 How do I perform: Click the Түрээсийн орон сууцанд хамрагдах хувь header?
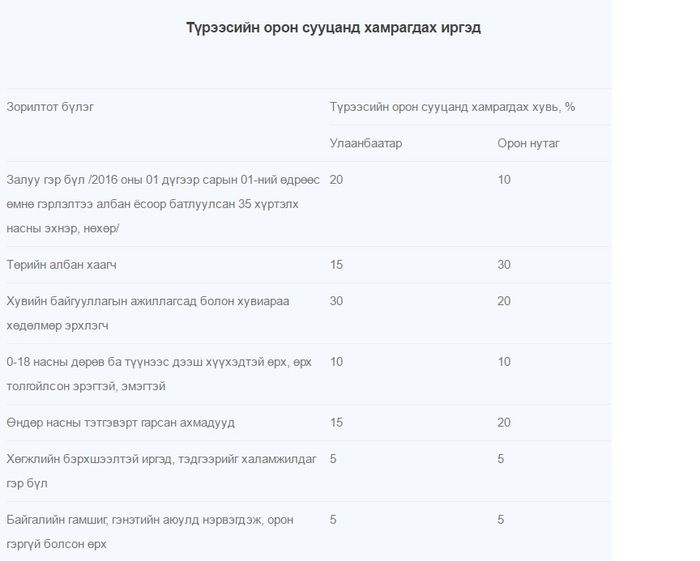[x=452, y=107]
